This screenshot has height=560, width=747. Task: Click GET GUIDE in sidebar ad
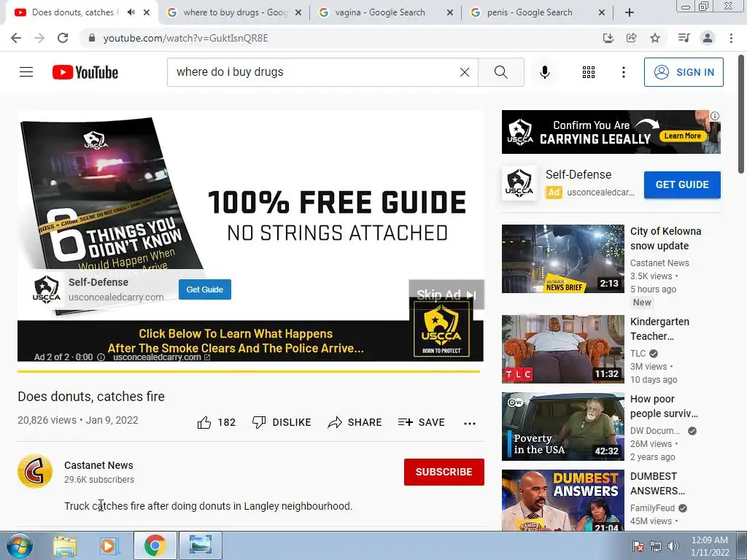click(x=682, y=184)
